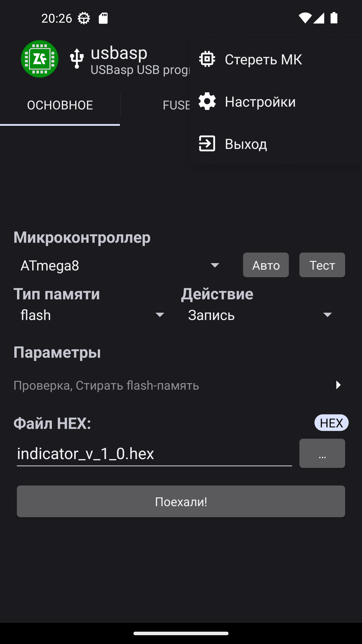
Task: Switch to the FUSE tab
Action: coord(176,105)
